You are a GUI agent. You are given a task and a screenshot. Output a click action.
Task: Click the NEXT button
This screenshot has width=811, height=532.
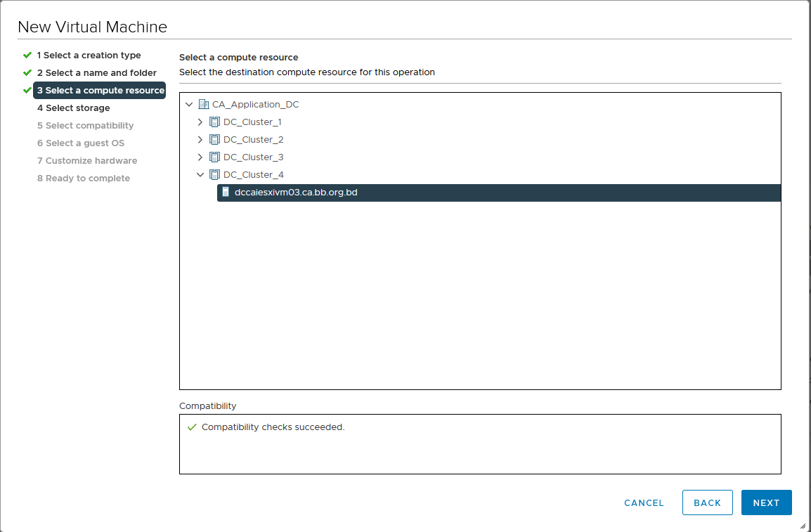[x=767, y=502]
